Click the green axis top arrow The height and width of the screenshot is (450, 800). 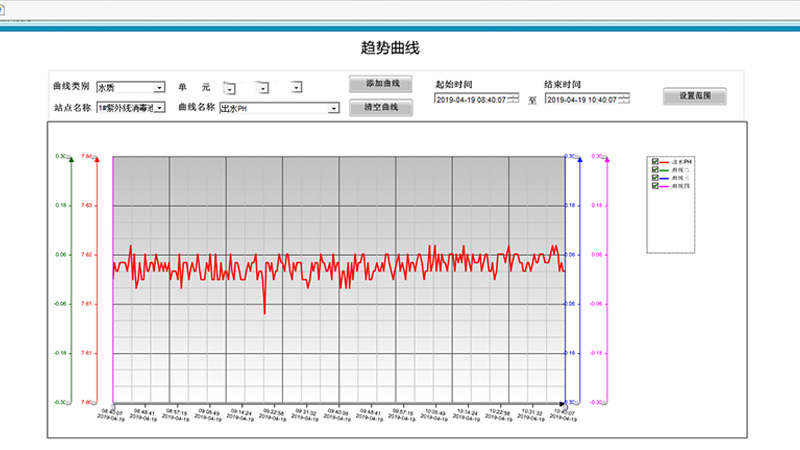coord(70,158)
